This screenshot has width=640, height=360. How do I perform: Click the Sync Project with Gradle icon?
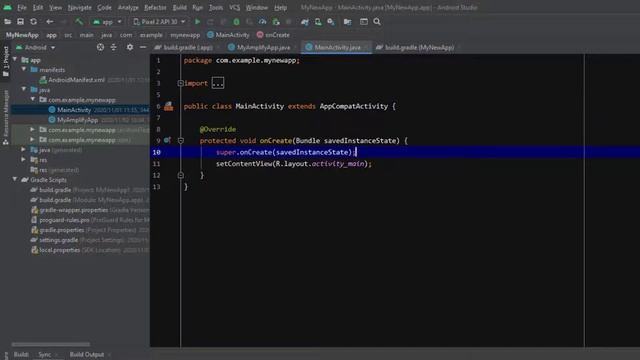305,22
